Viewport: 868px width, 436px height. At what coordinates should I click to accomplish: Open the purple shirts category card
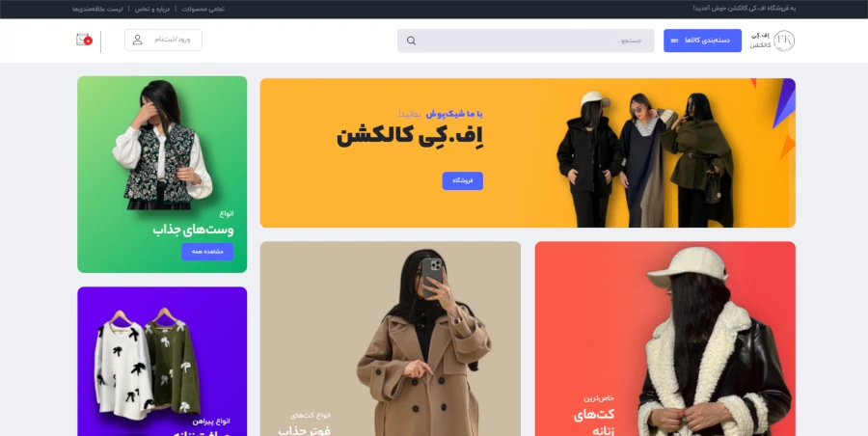[x=162, y=361]
